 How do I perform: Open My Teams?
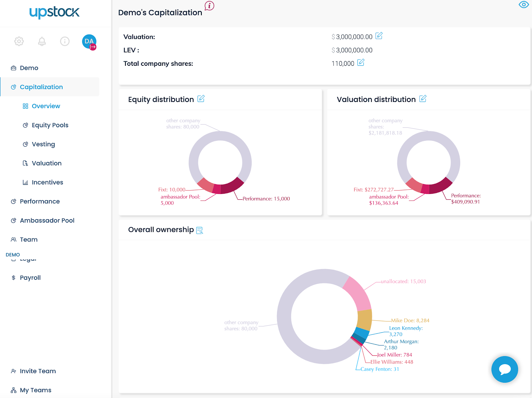click(35, 390)
